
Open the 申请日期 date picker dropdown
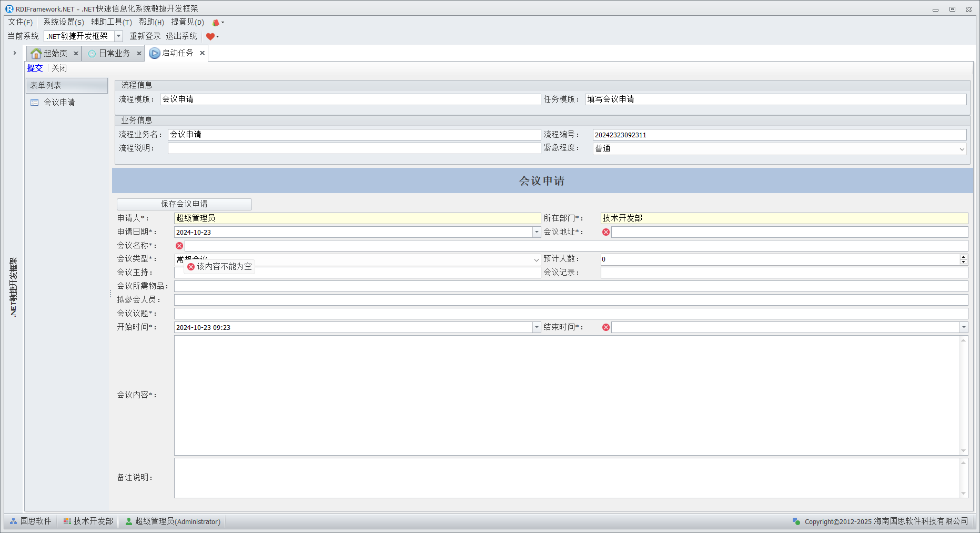[x=537, y=232]
